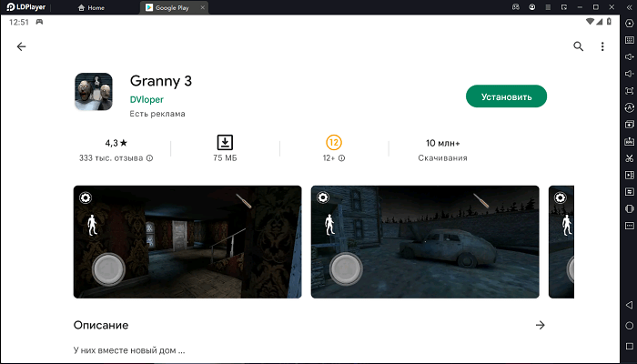The height and width of the screenshot is (364, 637).
Task: Open LDPlayer user account icon
Action: [x=531, y=7]
